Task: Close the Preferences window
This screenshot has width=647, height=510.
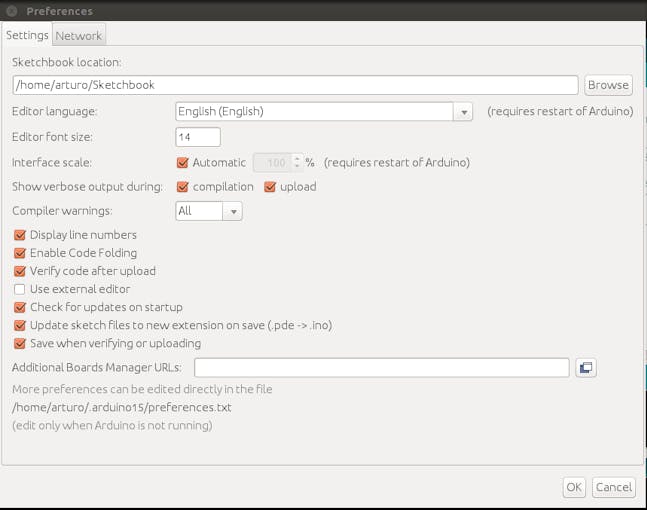Action: 12,11
